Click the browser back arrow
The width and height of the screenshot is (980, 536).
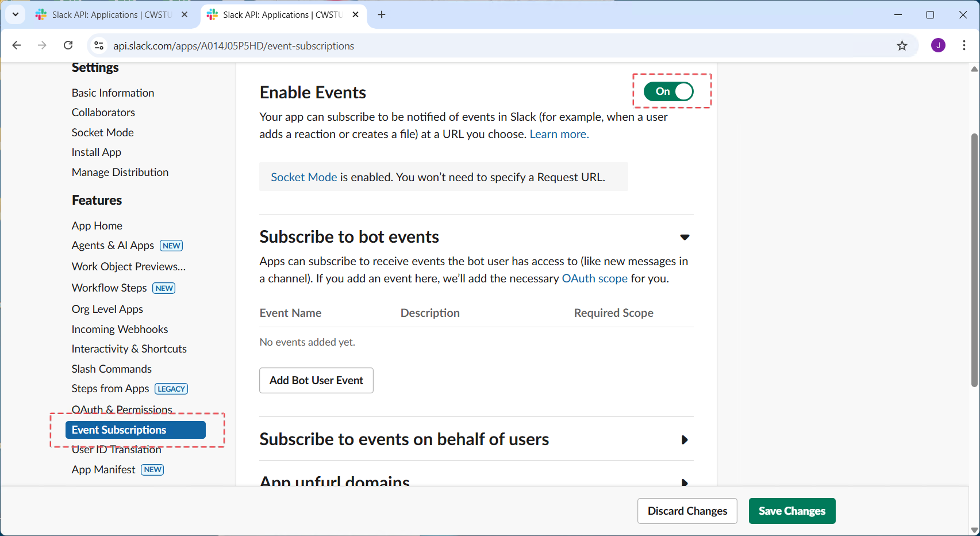[x=17, y=45]
